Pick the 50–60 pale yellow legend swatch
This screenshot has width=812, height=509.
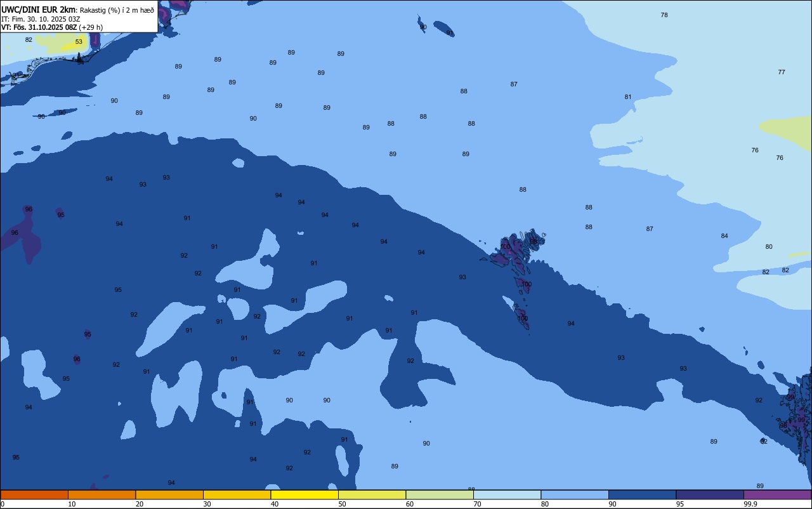pos(372,494)
